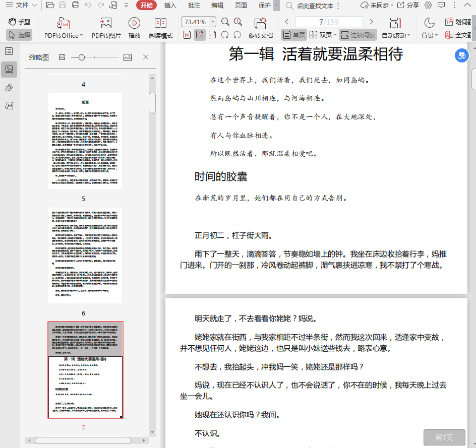
Task: Select the 手型 hand tool
Action: [x=20, y=22]
